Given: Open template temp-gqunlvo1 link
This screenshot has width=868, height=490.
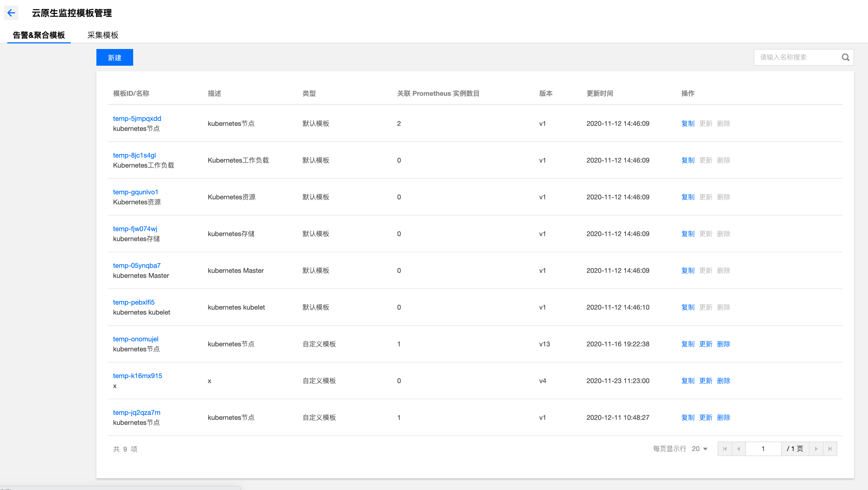Looking at the screenshot, I should pyautogui.click(x=135, y=192).
